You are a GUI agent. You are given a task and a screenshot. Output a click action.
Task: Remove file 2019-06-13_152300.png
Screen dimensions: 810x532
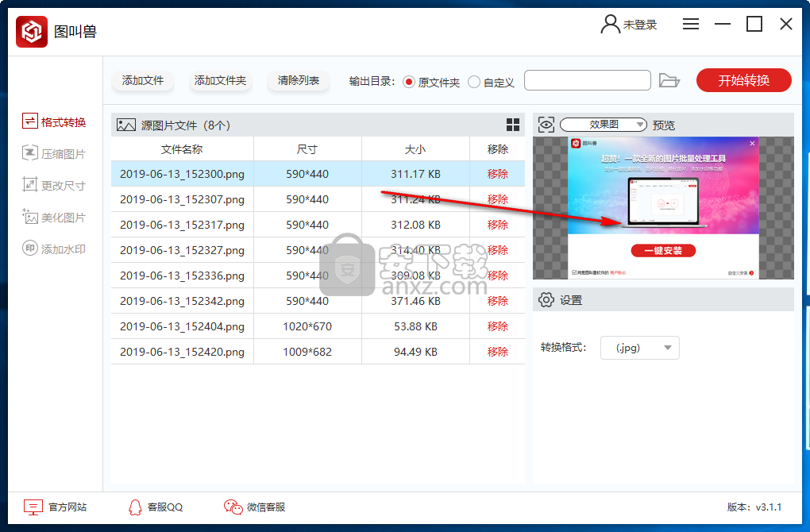point(497,174)
